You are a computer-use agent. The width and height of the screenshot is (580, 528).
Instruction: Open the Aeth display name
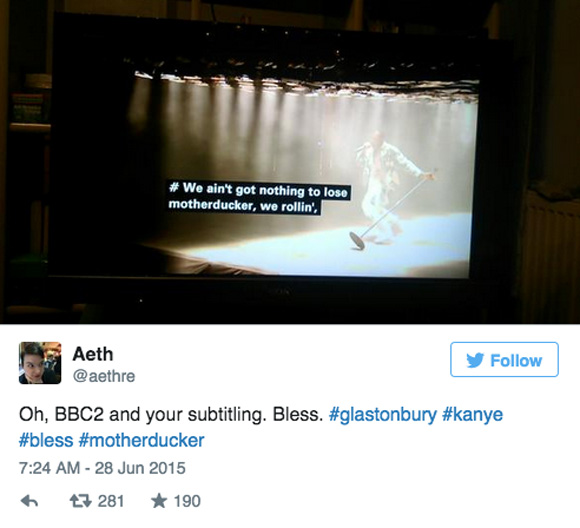pyautogui.click(x=93, y=354)
